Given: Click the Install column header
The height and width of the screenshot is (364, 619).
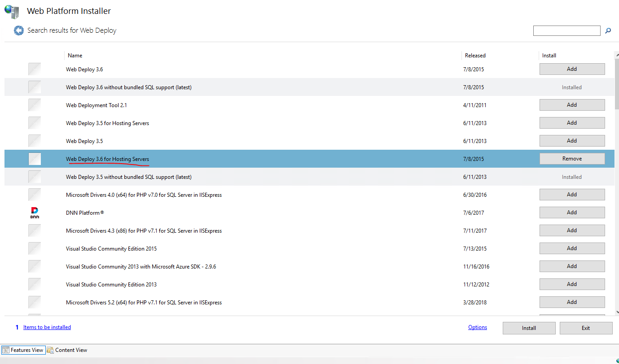Looking at the screenshot, I should (549, 56).
